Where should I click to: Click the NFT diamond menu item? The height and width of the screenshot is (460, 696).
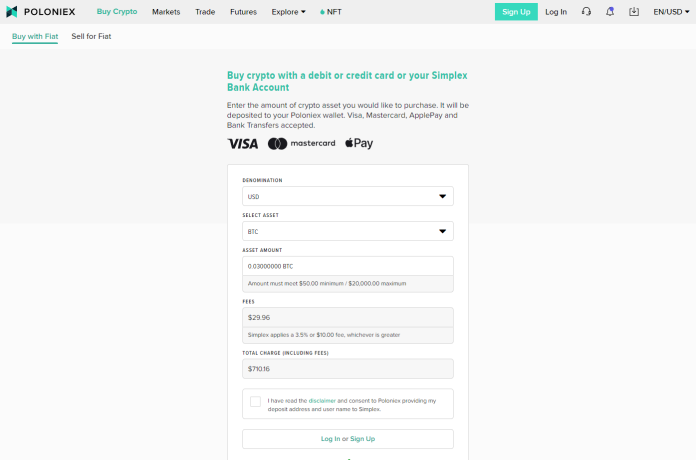click(330, 12)
